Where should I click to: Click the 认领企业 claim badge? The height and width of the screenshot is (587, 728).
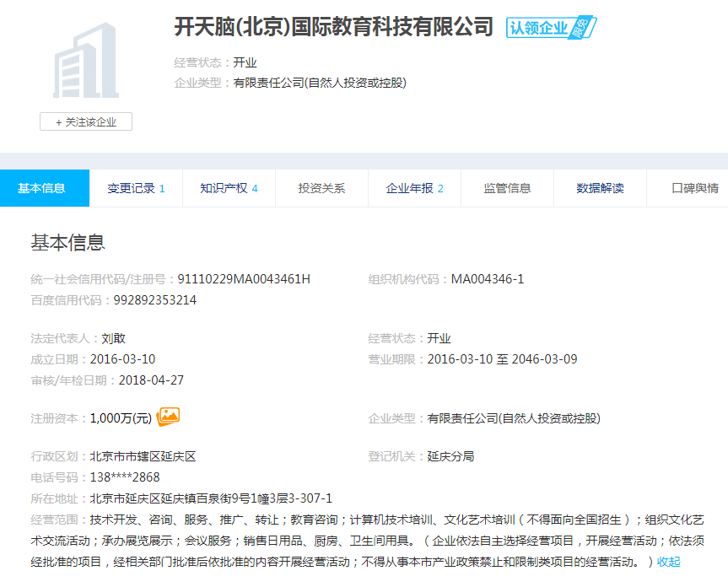tap(551, 27)
